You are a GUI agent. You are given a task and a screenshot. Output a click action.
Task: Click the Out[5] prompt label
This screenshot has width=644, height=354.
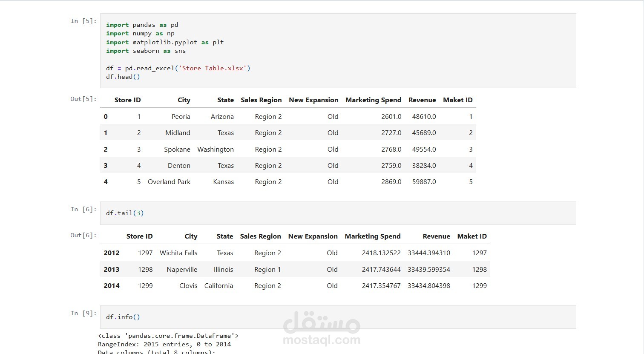pos(83,99)
